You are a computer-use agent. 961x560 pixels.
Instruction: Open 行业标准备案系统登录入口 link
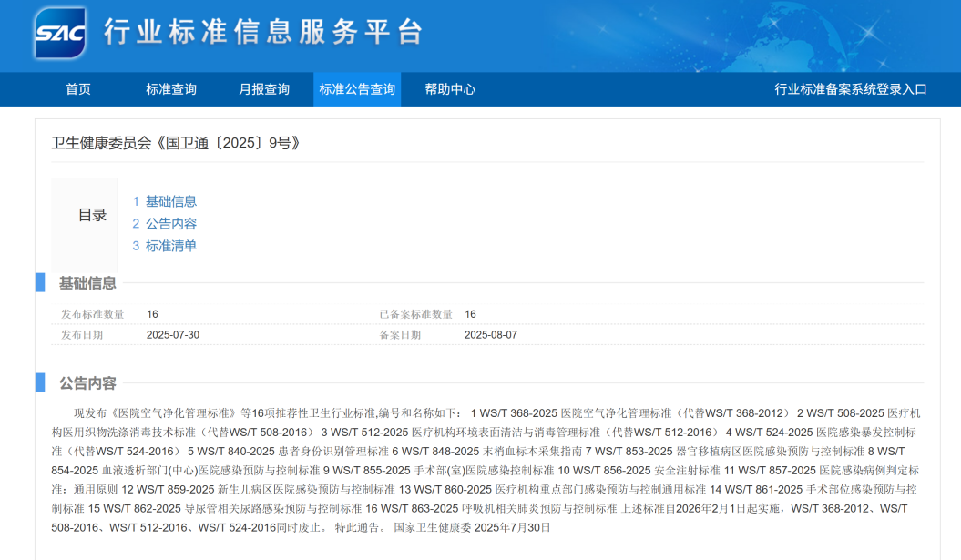(851, 89)
